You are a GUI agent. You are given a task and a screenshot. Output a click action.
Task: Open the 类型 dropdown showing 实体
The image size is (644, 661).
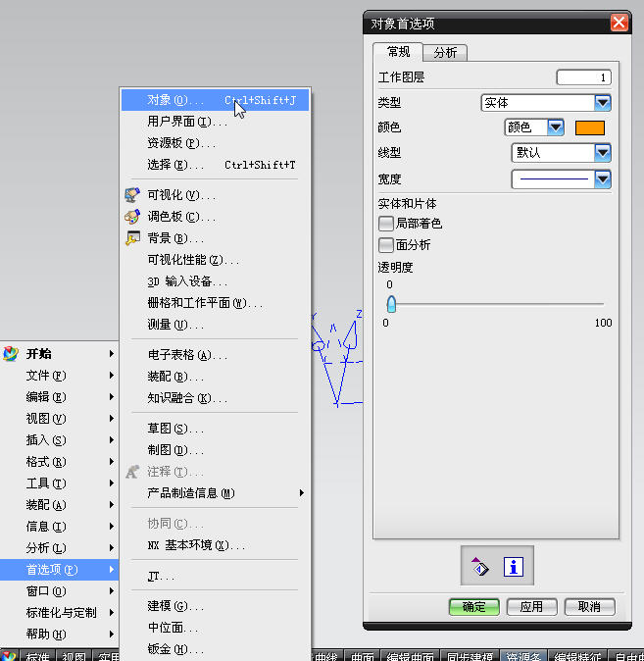click(546, 102)
